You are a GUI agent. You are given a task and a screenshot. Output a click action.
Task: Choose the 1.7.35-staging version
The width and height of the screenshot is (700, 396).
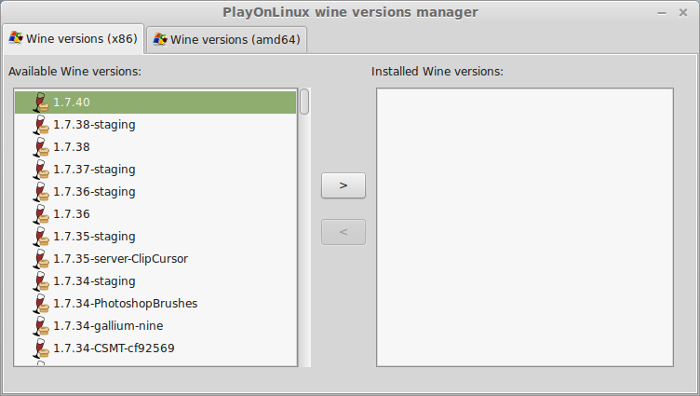pyautogui.click(x=155, y=236)
